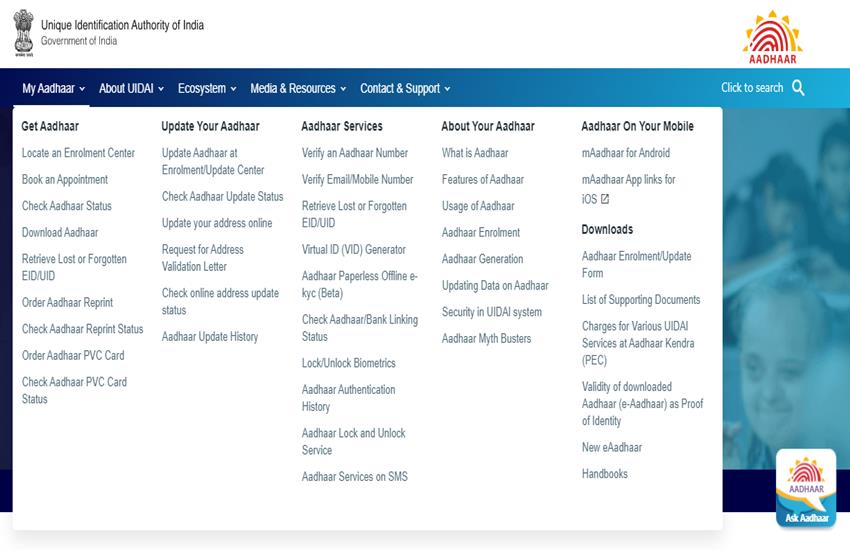Viewport: 850px width, 550px height.
Task: Click the search magnifier icon
Action: pyautogui.click(x=798, y=88)
